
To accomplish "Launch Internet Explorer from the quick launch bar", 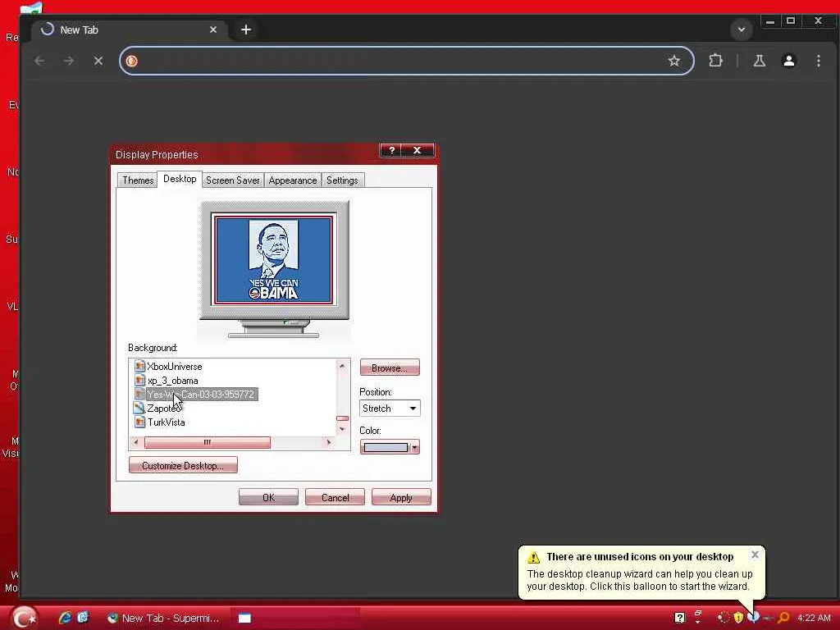I will [x=65, y=618].
